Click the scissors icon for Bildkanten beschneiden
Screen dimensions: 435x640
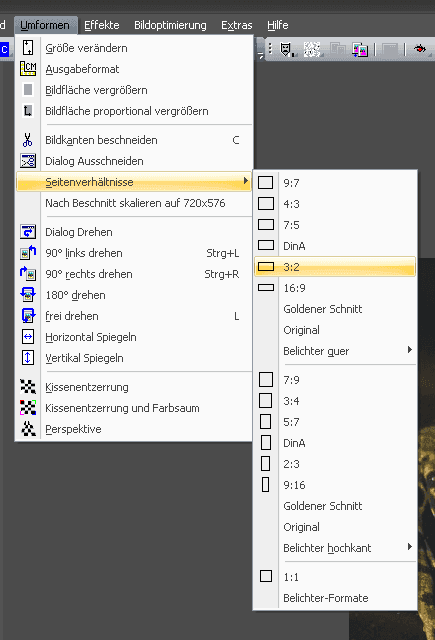[28, 140]
